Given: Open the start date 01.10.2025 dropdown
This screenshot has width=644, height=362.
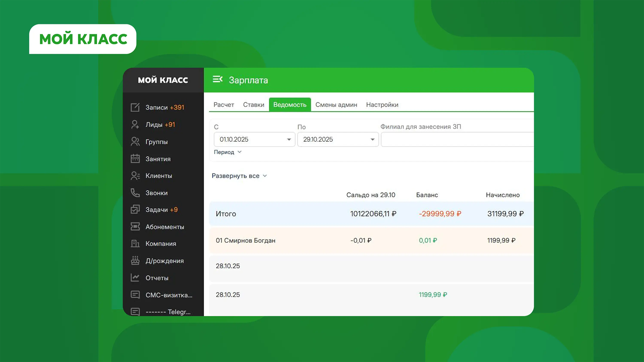Looking at the screenshot, I should (x=289, y=139).
